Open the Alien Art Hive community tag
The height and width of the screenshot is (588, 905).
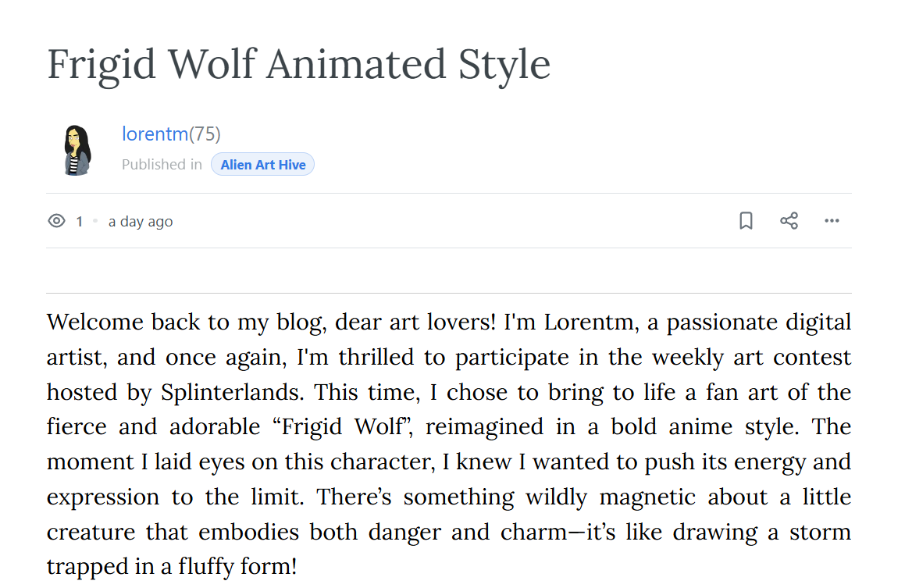262,165
